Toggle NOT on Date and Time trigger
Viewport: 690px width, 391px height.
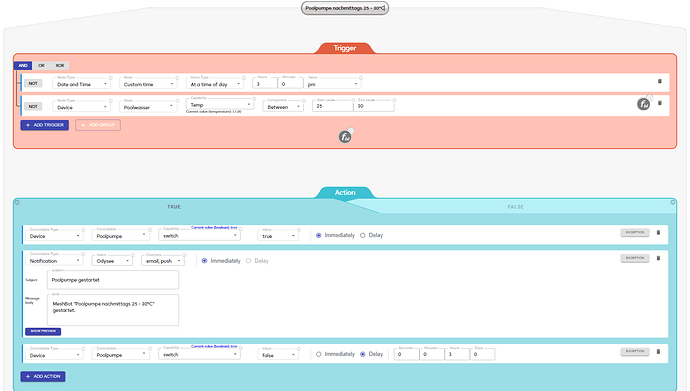(x=33, y=83)
